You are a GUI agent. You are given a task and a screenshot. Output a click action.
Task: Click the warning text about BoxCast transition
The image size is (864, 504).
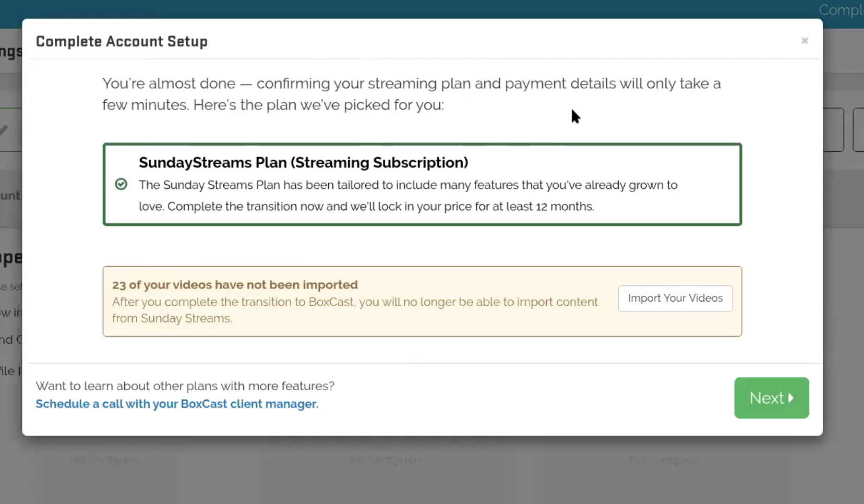point(355,310)
